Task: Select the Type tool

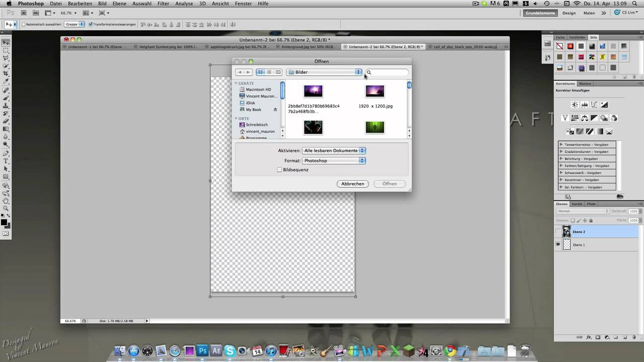Action: click(6, 161)
